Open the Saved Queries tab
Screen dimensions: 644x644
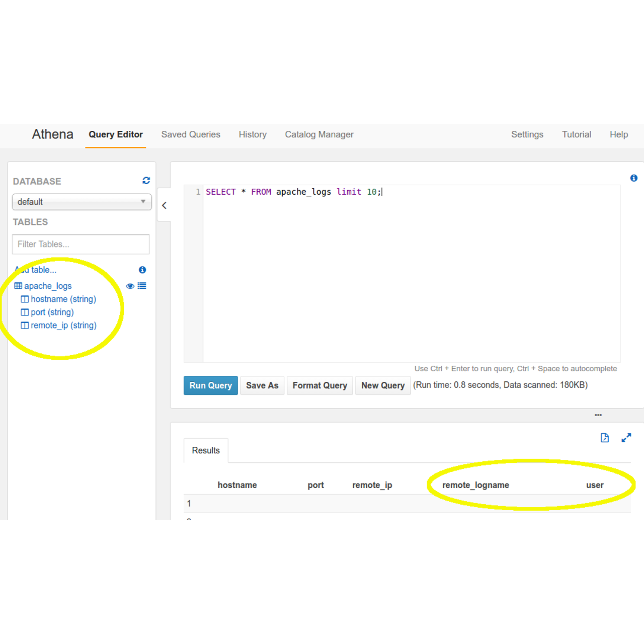tap(191, 134)
